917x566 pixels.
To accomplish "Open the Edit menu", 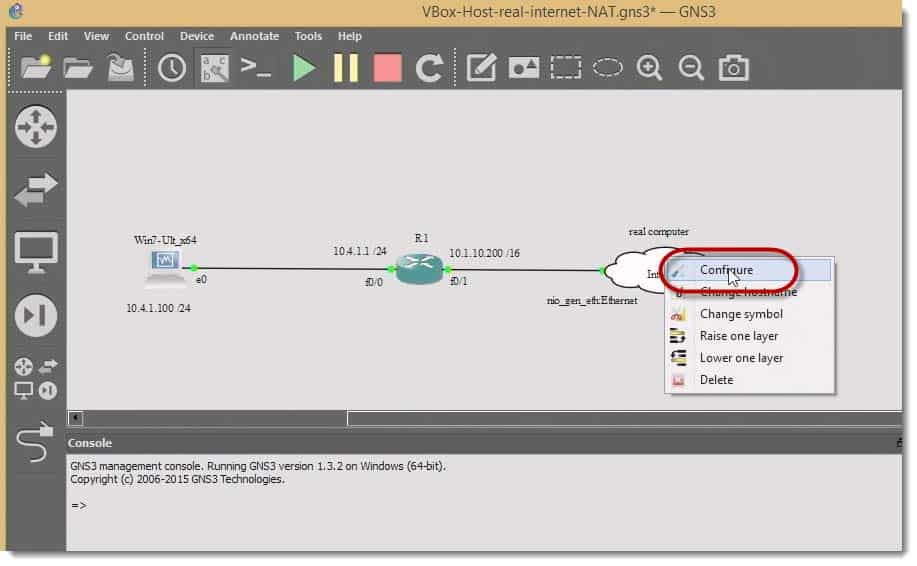I will tap(58, 36).
